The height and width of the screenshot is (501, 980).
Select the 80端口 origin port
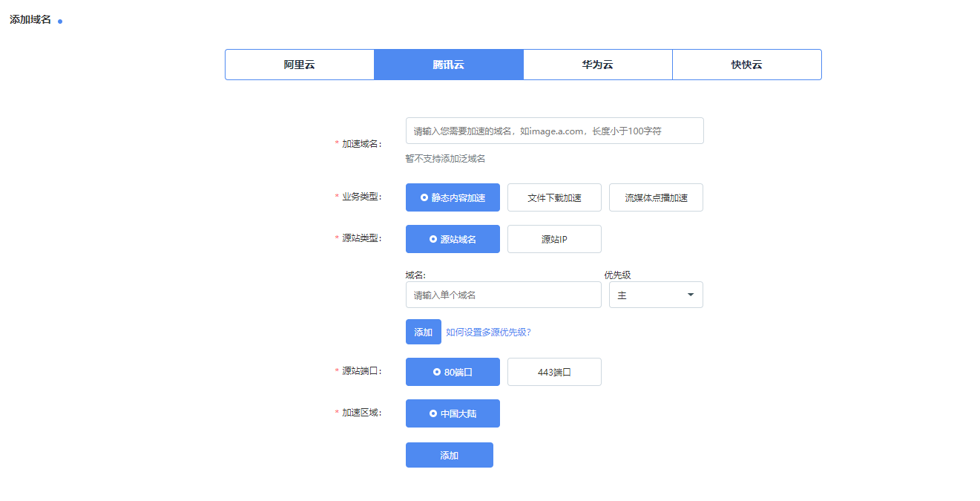(x=453, y=372)
